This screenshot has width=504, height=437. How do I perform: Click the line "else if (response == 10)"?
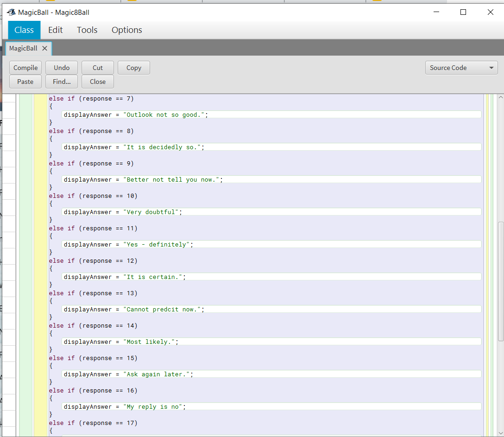(x=93, y=196)
